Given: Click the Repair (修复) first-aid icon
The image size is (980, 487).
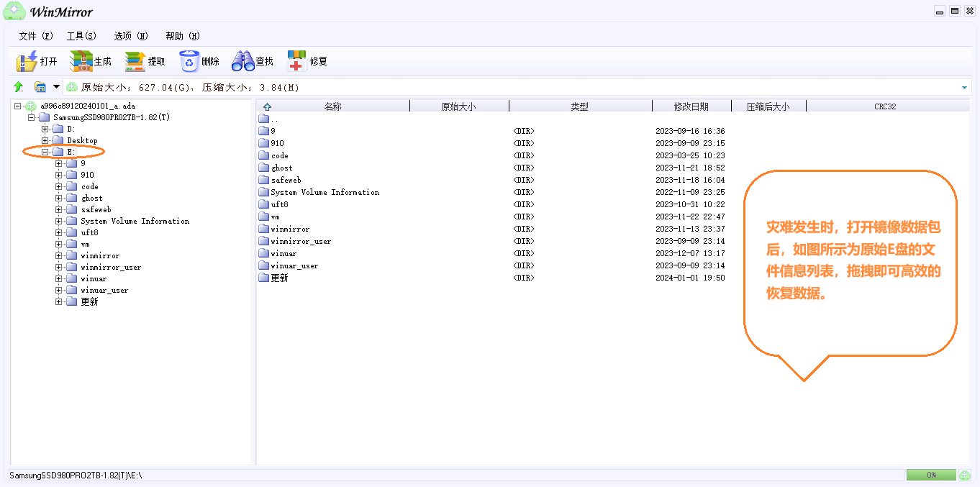Looking at the screenshot, I should 297,61.
